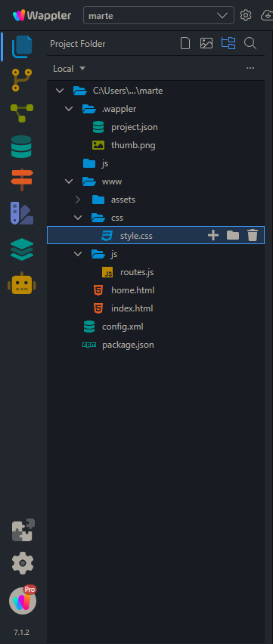This screenshot has width=273, height=644.
Task: Click the 7.1.2 version number
Action: 22,633
